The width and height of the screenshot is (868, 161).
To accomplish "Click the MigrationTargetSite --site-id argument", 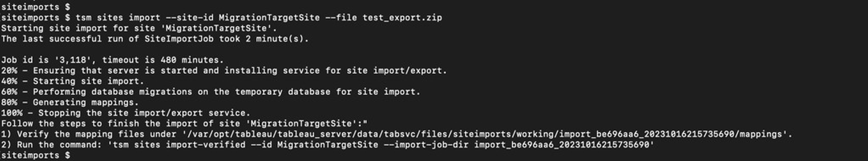I will click(269, 18).
